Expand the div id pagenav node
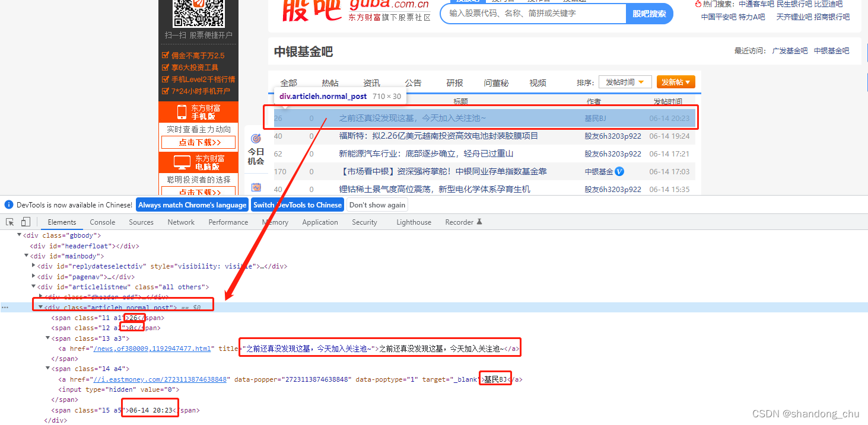Screen dimensions: 868x425 34,276
